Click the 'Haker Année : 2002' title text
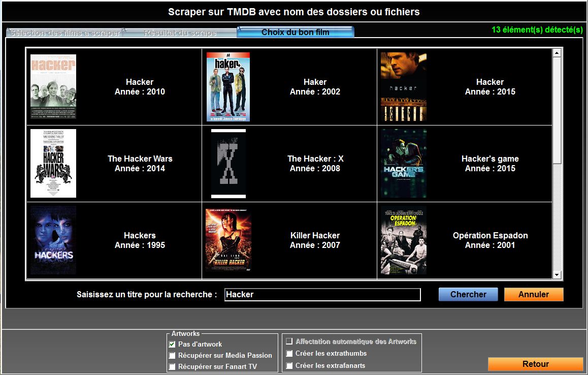The image size is (588, 375). click(315, 87)
